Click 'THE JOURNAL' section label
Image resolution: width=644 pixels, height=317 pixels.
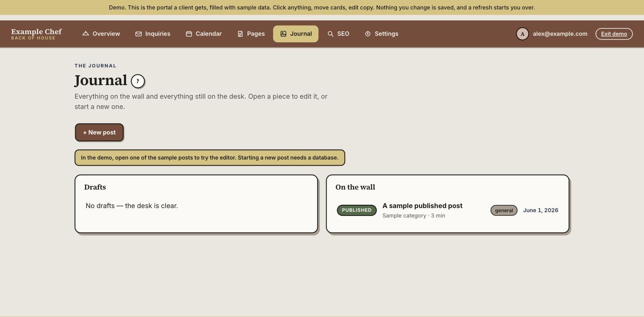95,66
